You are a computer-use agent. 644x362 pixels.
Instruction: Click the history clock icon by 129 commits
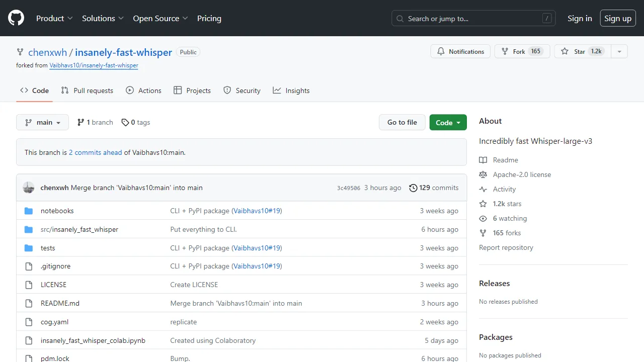point(413,188)
